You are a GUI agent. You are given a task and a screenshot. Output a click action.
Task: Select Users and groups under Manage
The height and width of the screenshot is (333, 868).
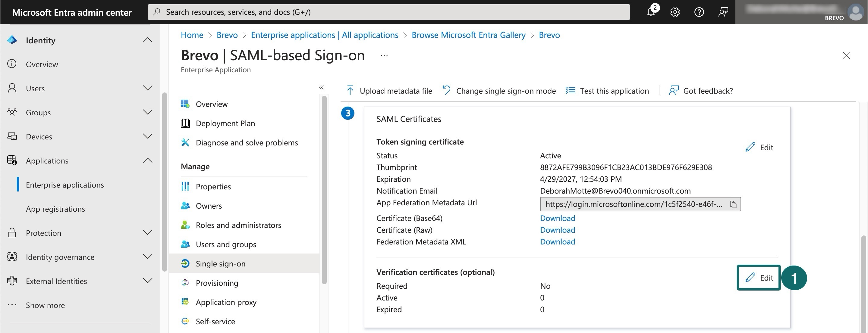226,244
